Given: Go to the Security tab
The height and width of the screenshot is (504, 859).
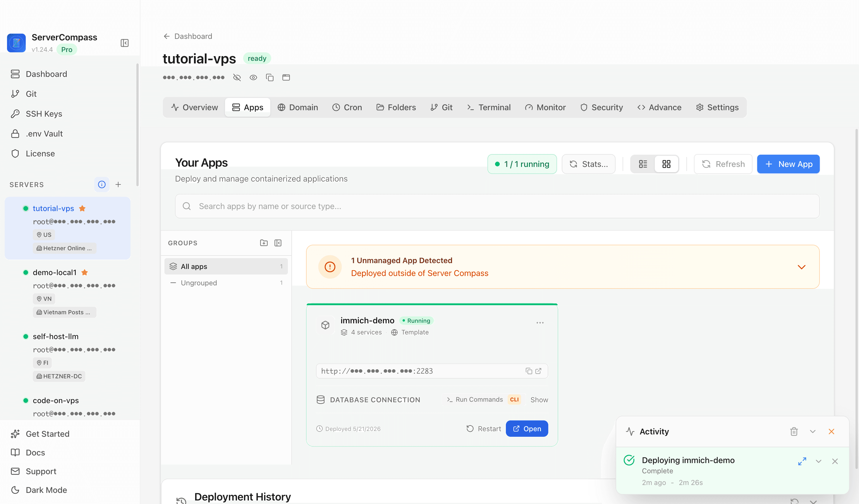Looking at the screenshot, I should pos(602,108).
